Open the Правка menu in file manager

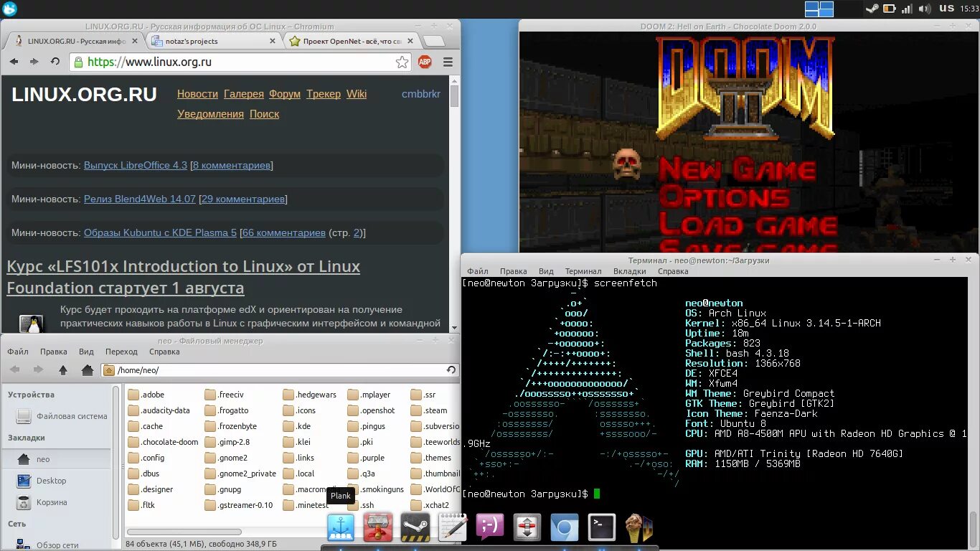click(54, 352)
